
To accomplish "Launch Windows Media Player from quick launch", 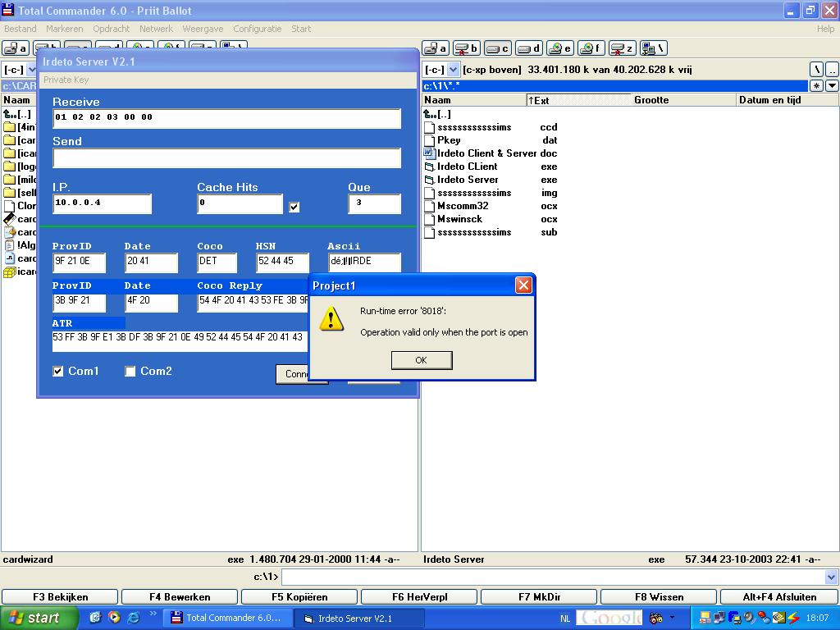I will point(114,617).
